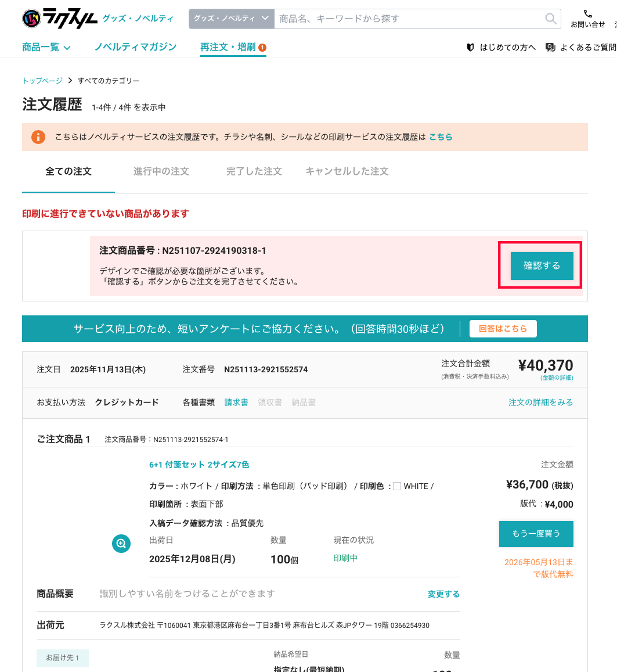Screen dimensions: 617x672
Task: Click the 印刷中 status text
Action: [345, 558]
